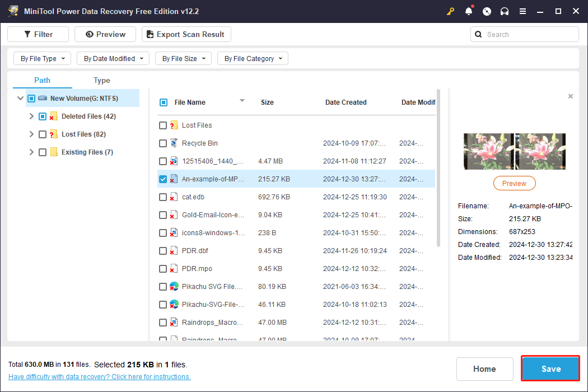Screen dimensions: 588x392
Task: Click the cat.edb file icon
Action: pos(174,197)
